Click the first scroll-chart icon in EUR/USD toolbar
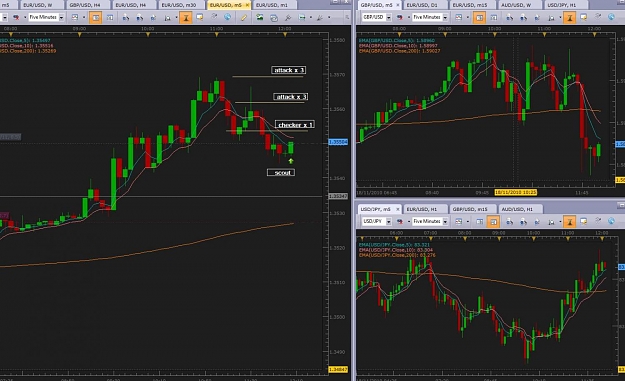 click(126, 17)
